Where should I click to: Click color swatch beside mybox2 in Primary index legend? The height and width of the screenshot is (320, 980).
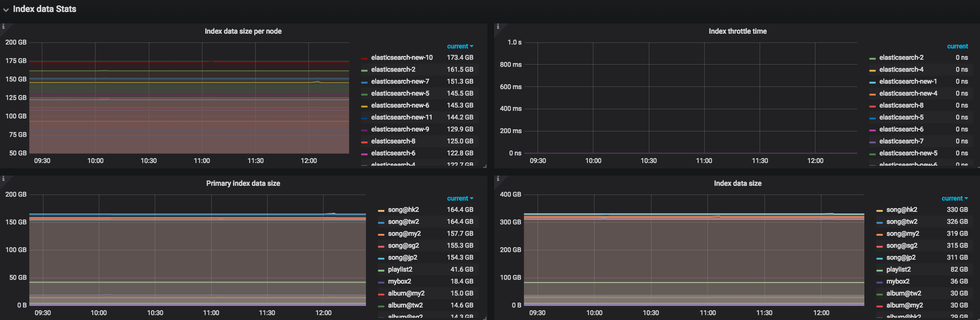pos(381,282)
